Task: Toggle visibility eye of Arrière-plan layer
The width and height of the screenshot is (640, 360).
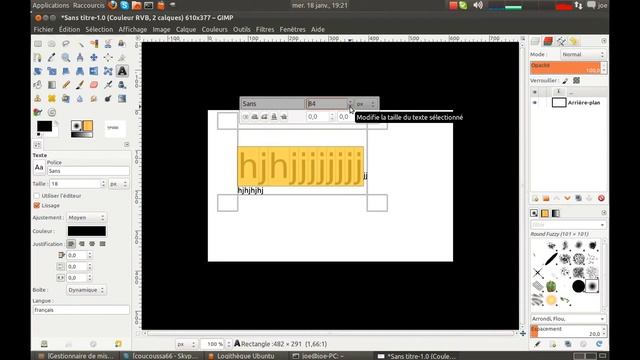Action: pyautogui.click(x=535, y=102)
